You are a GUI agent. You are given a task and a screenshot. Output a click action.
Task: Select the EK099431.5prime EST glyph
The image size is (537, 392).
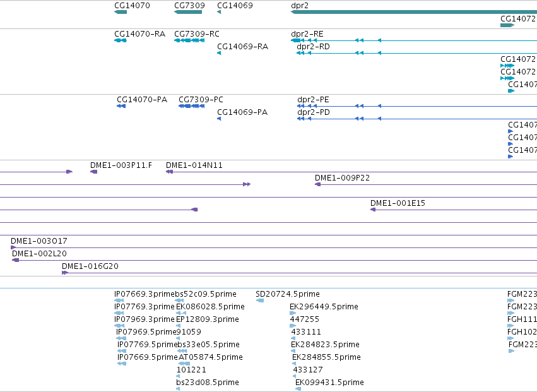pyautogui.click(x=298, y=389)
